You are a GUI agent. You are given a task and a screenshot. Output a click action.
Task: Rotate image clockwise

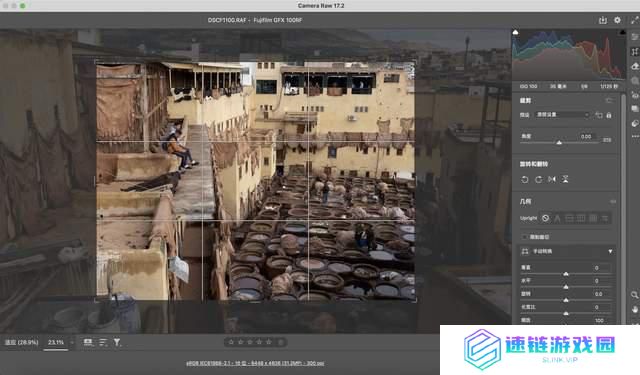click(538, 180)
